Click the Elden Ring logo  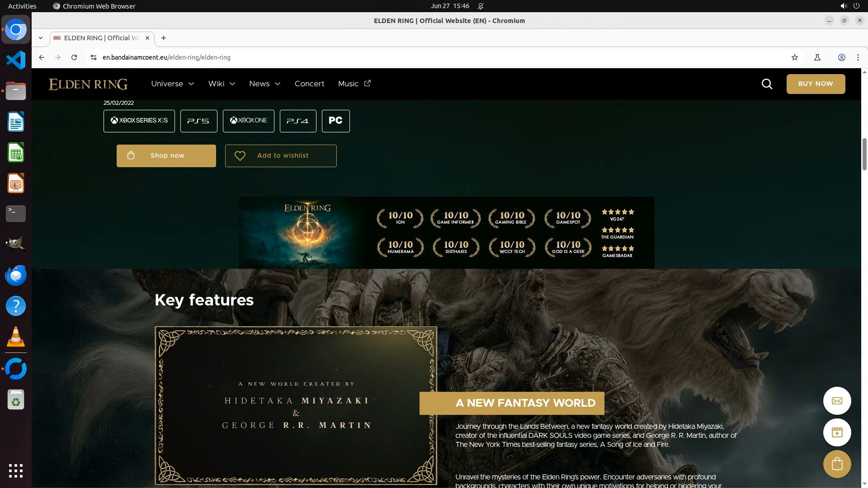[88, 84]
